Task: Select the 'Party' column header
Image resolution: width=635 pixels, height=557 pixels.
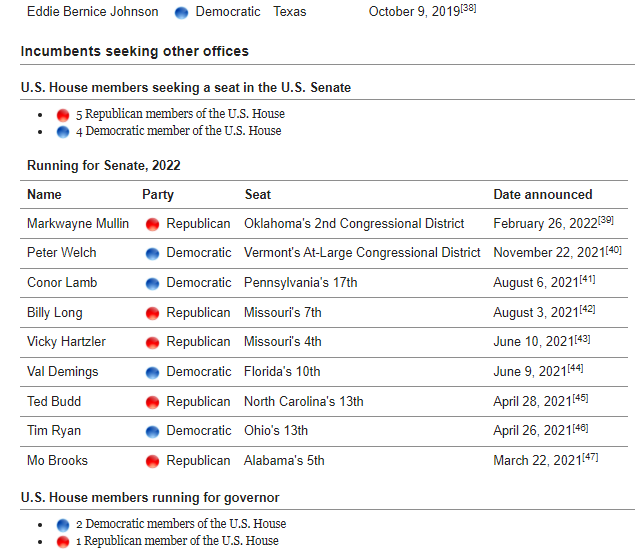Action: [158, 195]
